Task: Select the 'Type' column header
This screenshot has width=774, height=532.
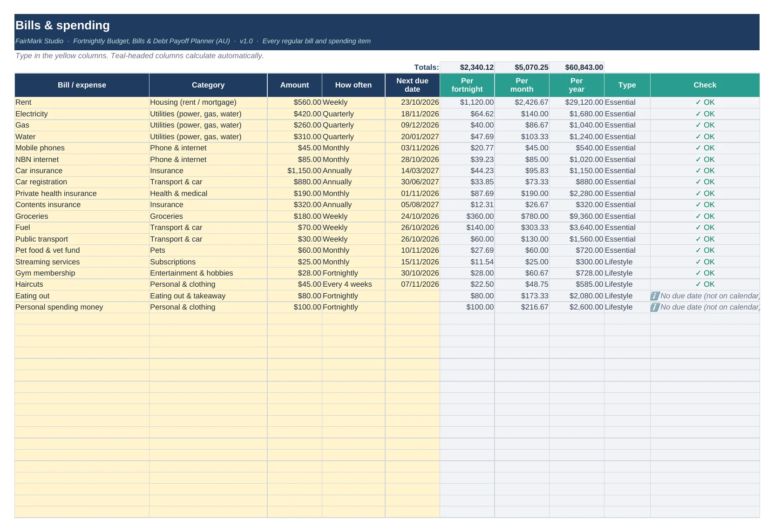Action: 627,85
